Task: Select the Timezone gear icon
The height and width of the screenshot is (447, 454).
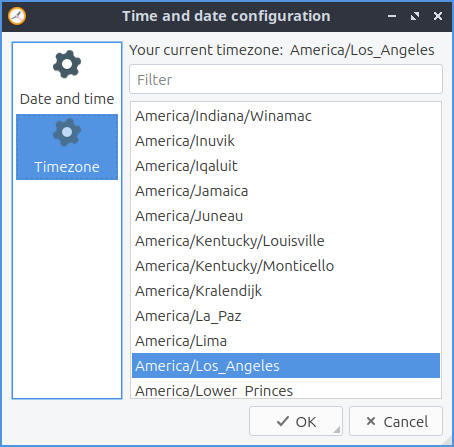Action: click(x=67, y=132)
